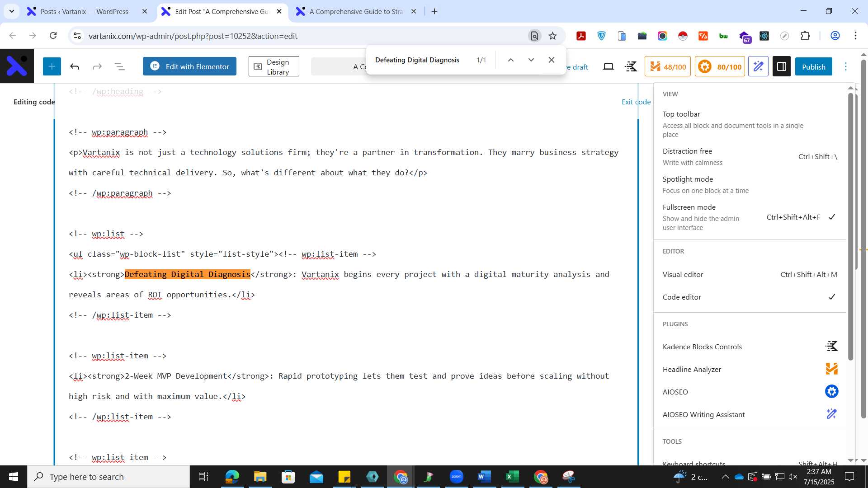
Task: Show hidden system tray icons
Action: coord(725,477)
